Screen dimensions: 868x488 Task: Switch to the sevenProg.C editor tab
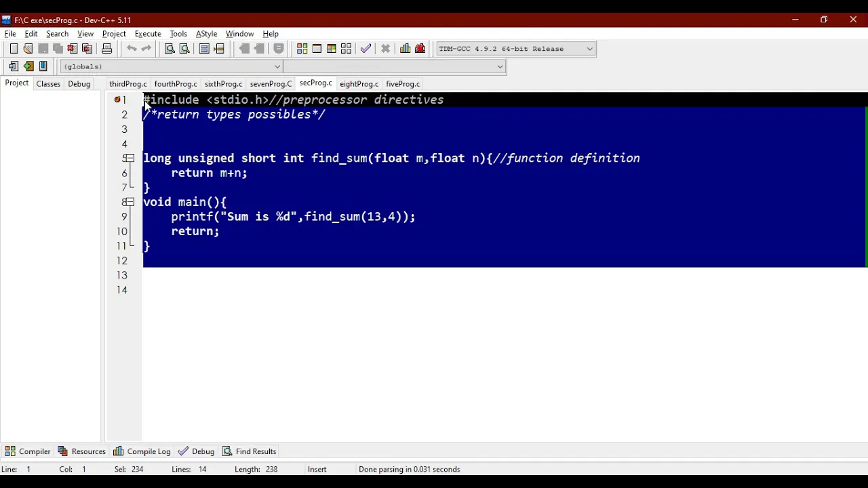[x=271, y=84]
